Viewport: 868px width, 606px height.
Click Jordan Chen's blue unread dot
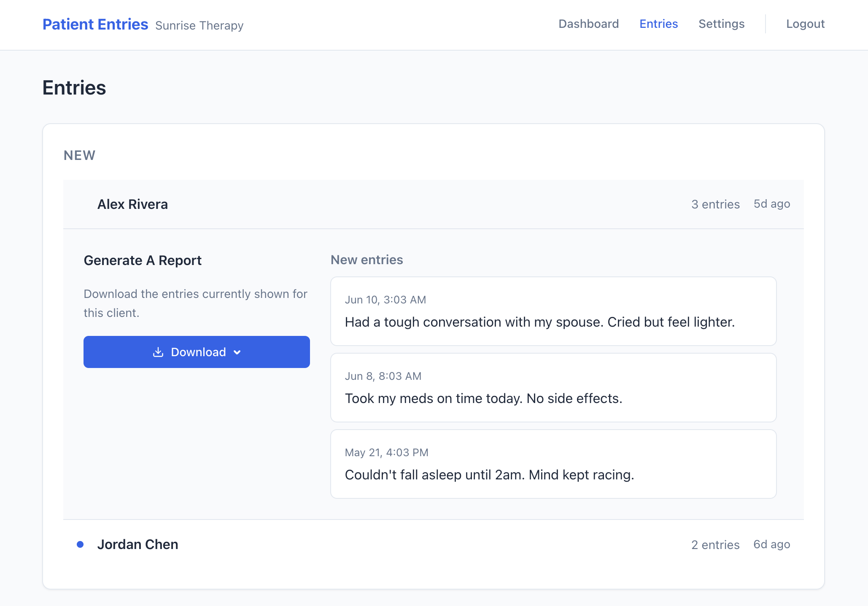80,544
